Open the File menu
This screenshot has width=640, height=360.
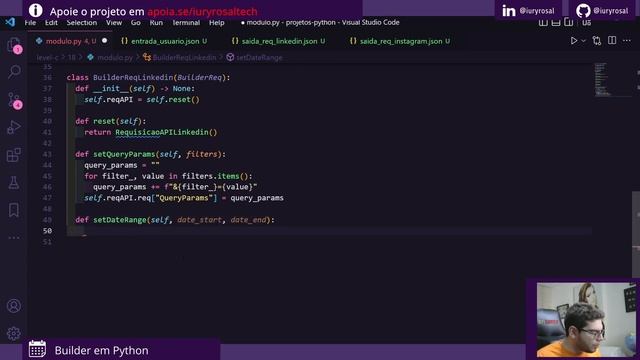(x=30, y=22)
